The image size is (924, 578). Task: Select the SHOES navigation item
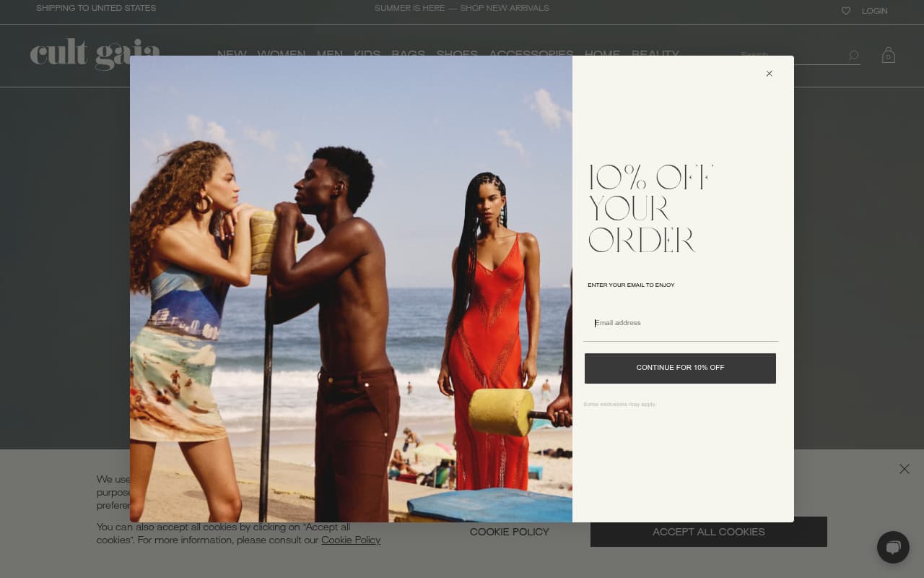click(x=456, y=55)
